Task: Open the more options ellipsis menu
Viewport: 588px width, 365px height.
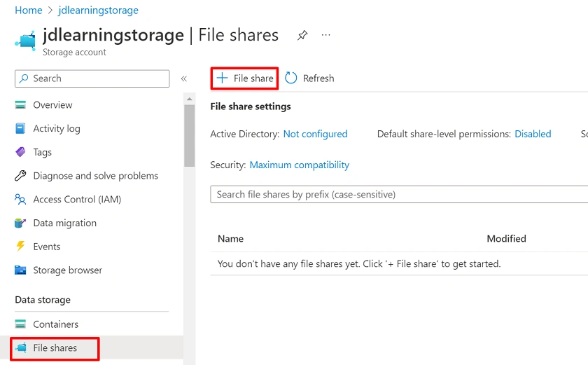Action: [326, 35]
